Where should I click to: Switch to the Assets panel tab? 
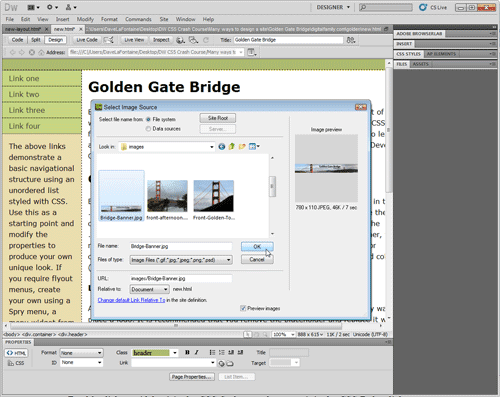(x=420, y=64)
